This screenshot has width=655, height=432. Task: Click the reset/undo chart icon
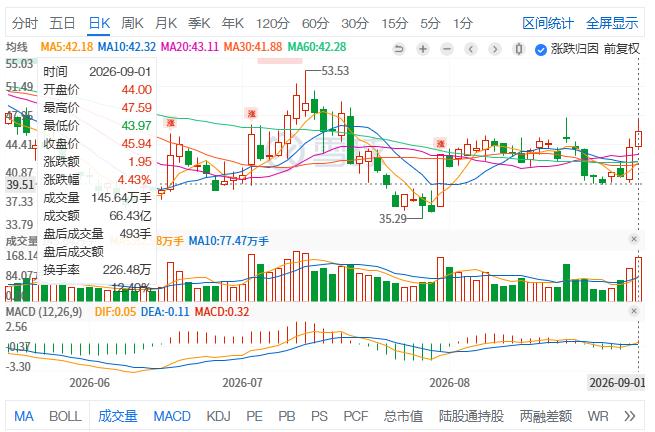[399, 49]
